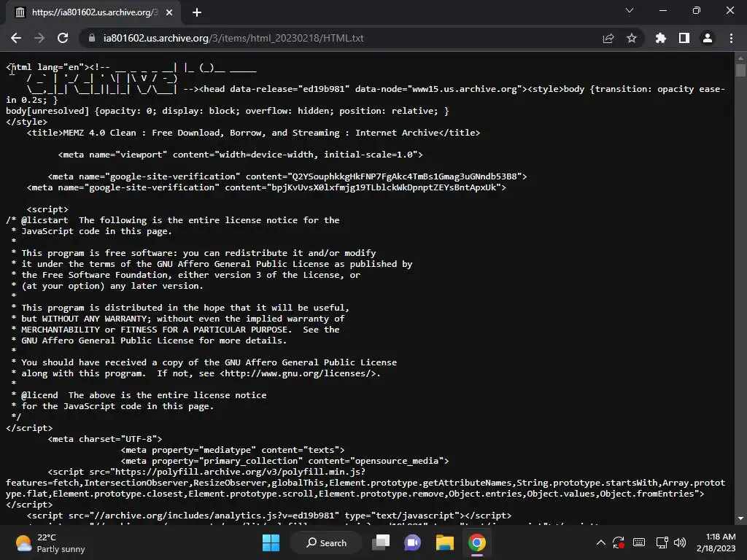
Task: Open the Chrome three-dot menu
Action: [731, 38]
